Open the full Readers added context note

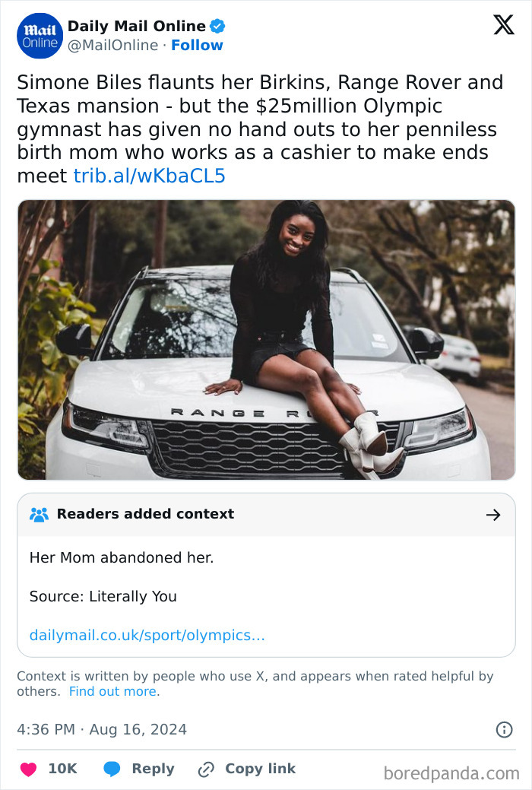click(266, 573)
